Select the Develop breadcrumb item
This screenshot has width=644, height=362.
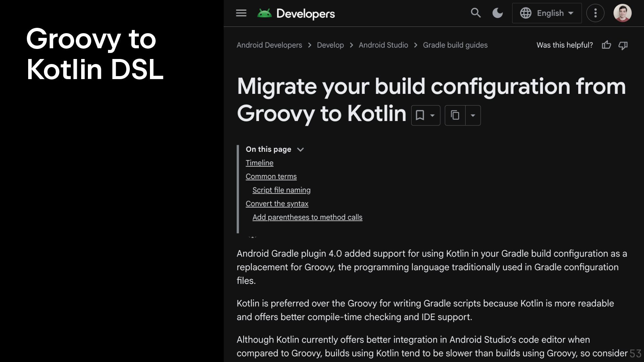(x=330, y=45)
